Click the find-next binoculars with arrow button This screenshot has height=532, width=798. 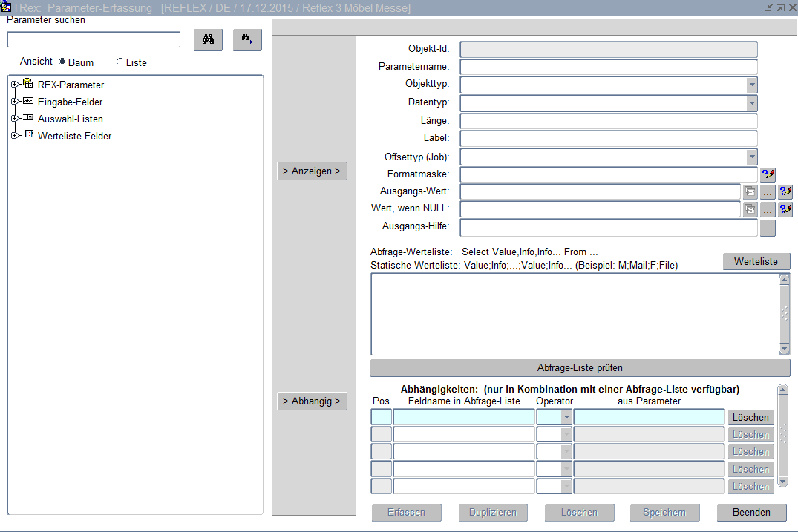pyautogui.click(x=247, y=40)
